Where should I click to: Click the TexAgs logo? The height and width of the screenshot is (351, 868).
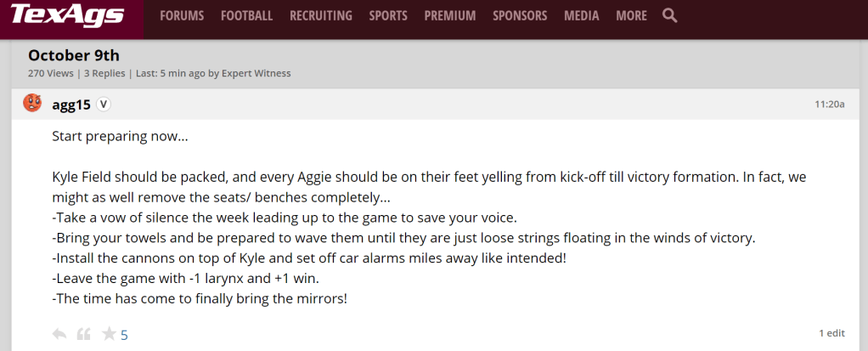[68, 15]
